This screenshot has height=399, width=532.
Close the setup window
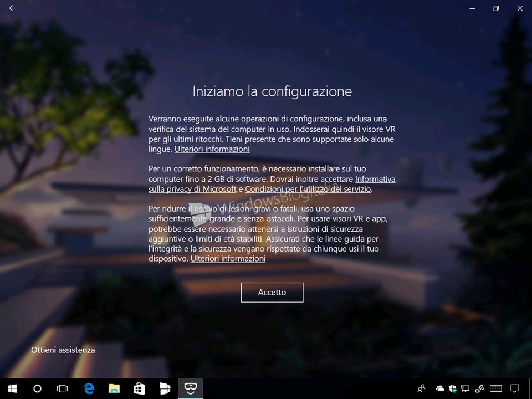(520, 8)
